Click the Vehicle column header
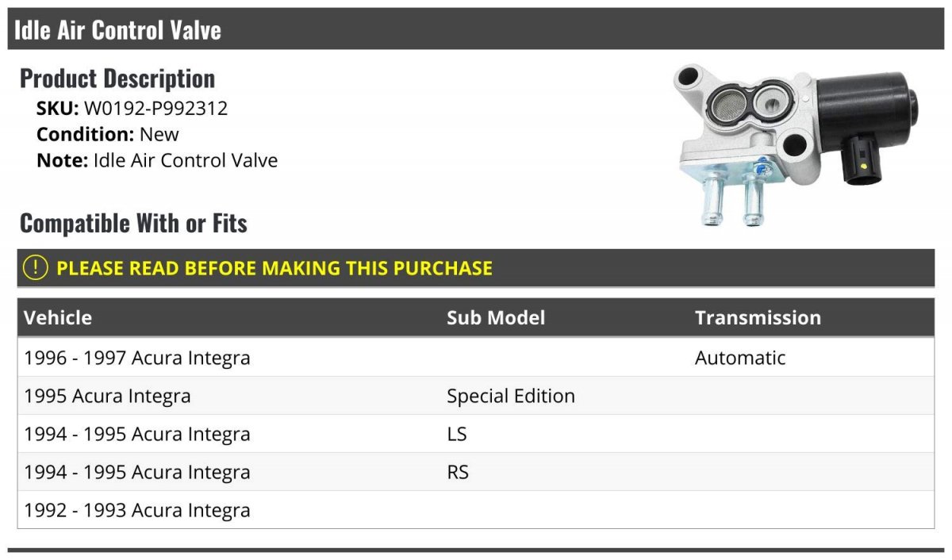The height and width of the screenshot is (560, 952). (58, 318)
